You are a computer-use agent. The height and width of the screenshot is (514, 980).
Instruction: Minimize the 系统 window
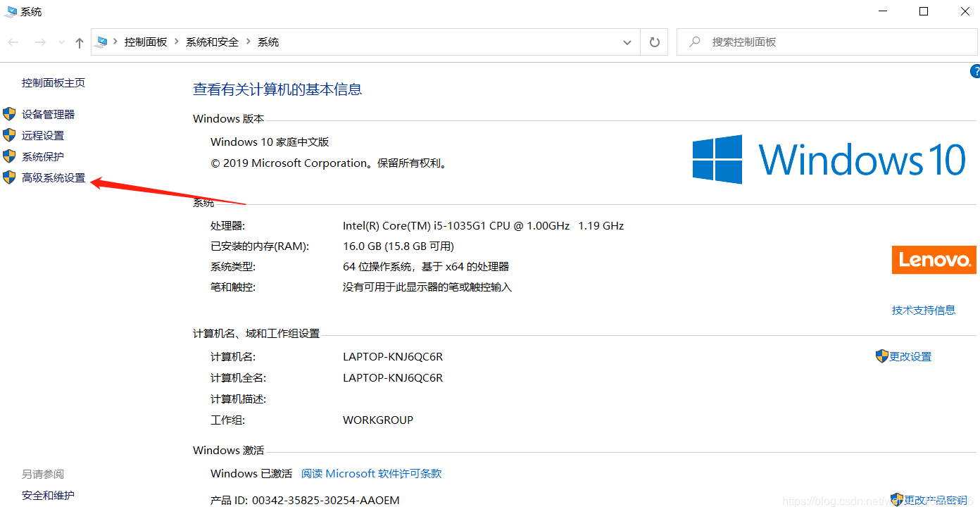pyautogui.click(x=883, y=11)
